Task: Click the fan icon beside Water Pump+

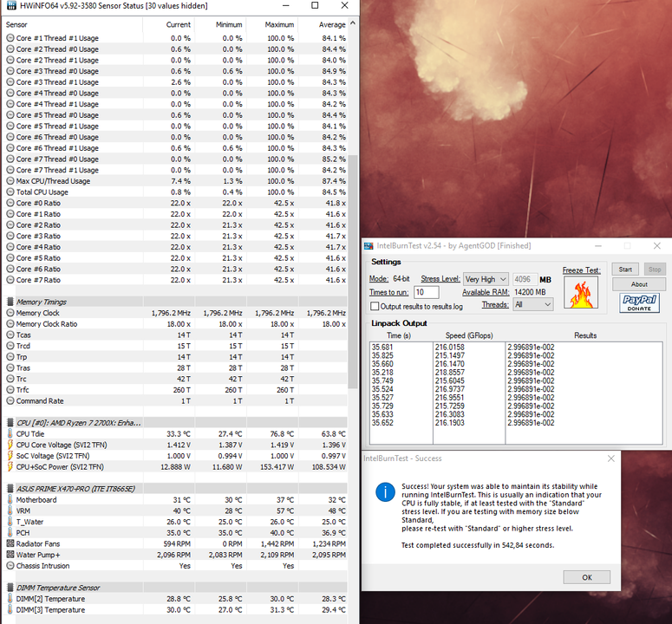Action: [x=10, y=555]
